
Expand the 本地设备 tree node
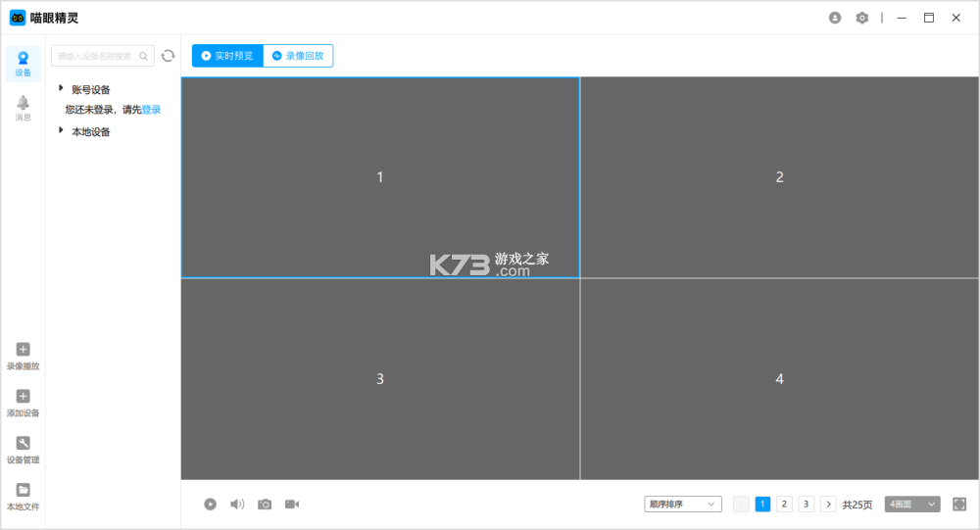(61, 130)
